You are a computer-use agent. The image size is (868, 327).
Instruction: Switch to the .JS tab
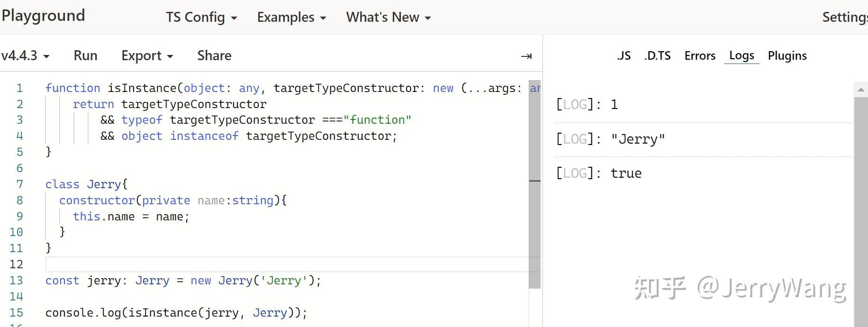pyautogui.click(x=624, y=56)
